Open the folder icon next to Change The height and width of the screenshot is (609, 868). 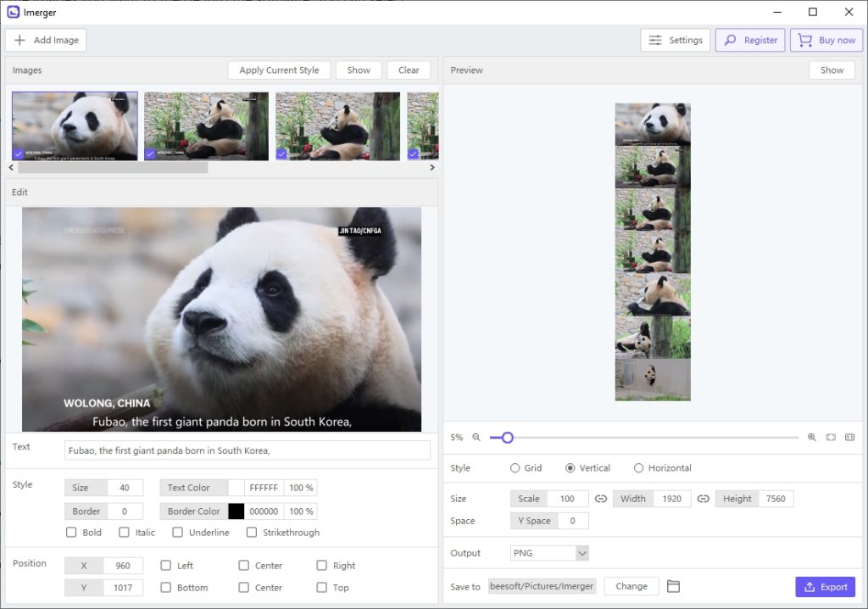click(x=674, y=586)
